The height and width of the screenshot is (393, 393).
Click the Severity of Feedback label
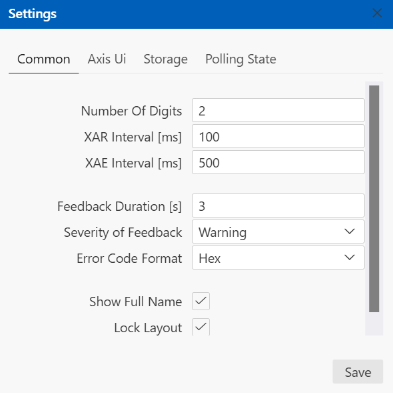click(123, 232)
